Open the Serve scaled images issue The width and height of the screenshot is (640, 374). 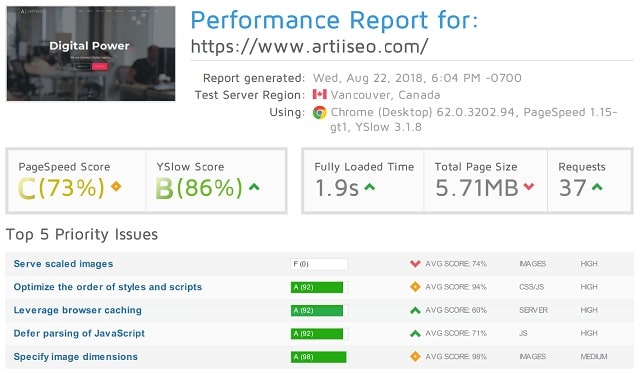click(63, 264)
